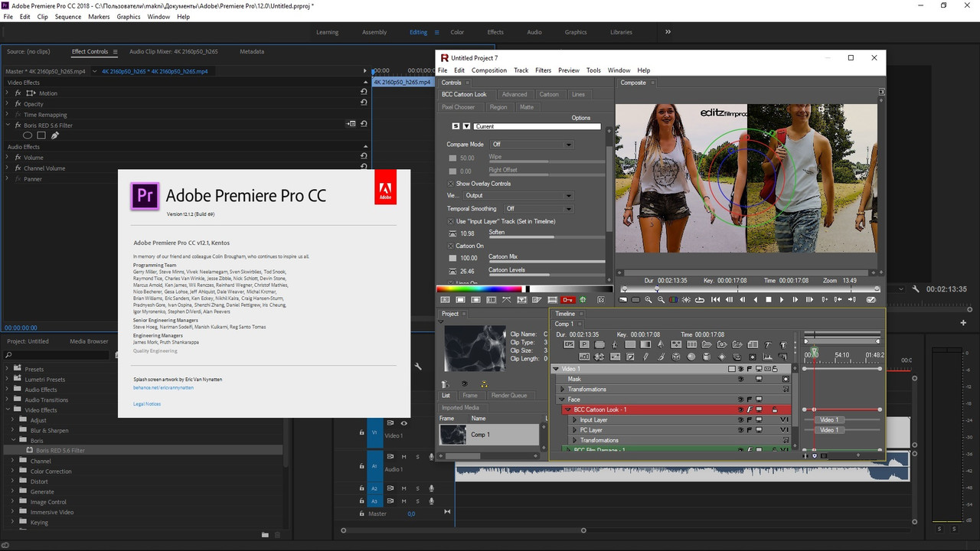This screenshot has height=551, width=980.
Task: Choose the free draw bezier pen mask tool
Action: pyautogui.click(x=55, y=135)
